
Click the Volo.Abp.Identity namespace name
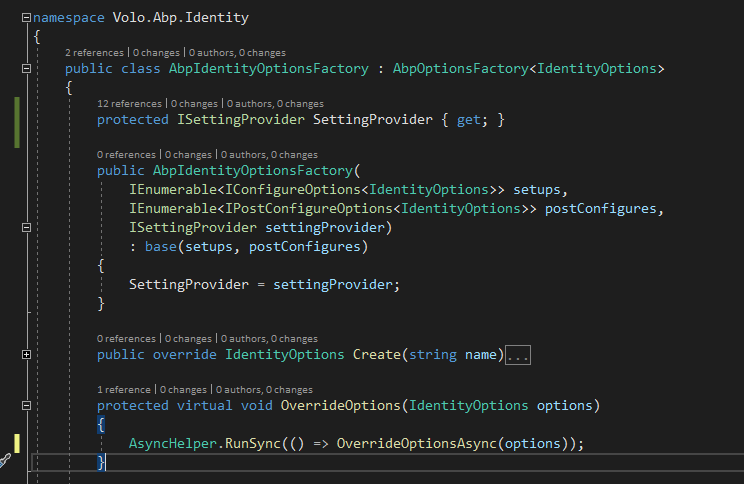(x=181, y=18)
